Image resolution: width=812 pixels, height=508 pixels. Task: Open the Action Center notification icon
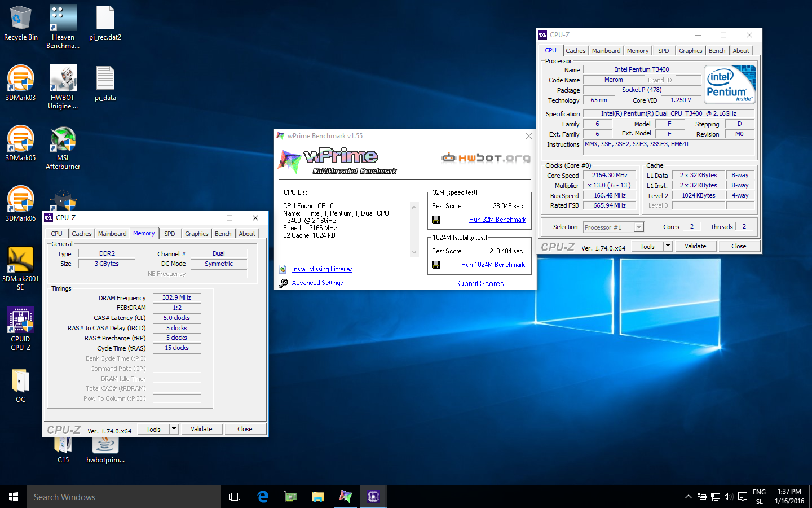tap(743, 497)
